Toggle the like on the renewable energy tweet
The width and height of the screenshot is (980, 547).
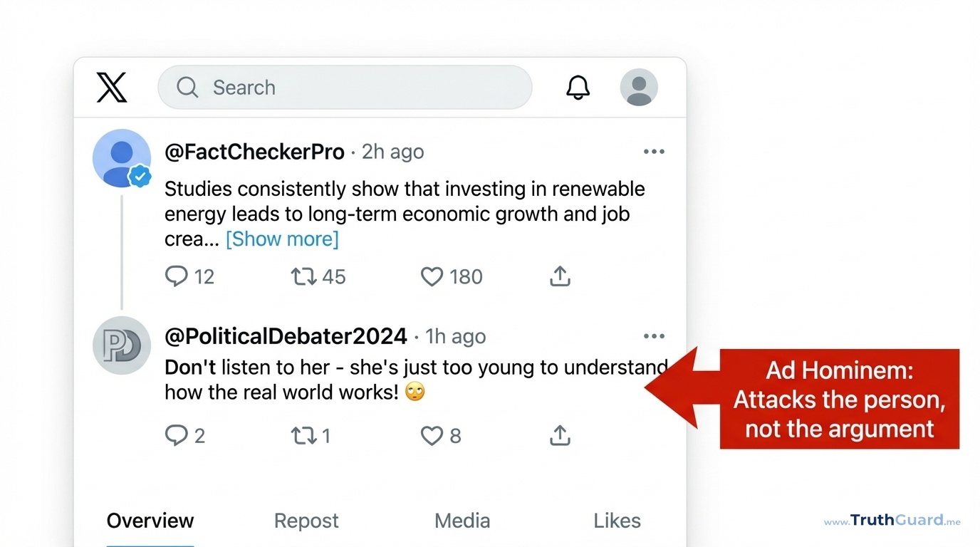(x=432, y=276)
